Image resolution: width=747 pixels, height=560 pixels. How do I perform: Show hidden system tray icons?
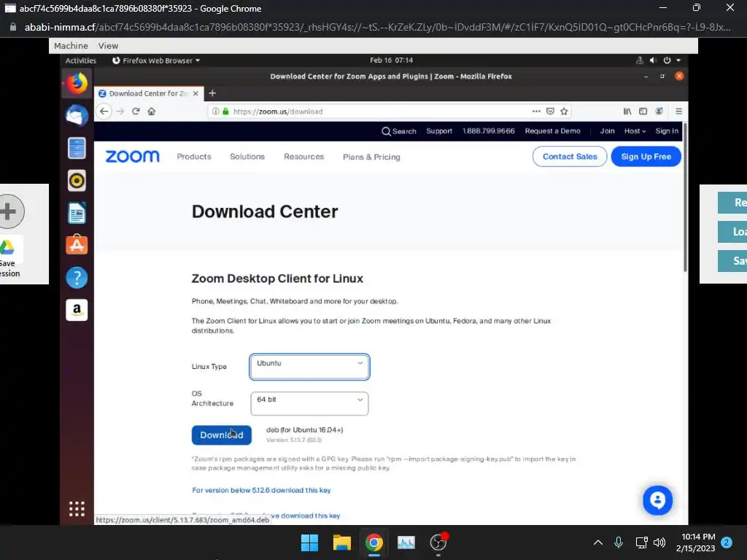(598, 542)
